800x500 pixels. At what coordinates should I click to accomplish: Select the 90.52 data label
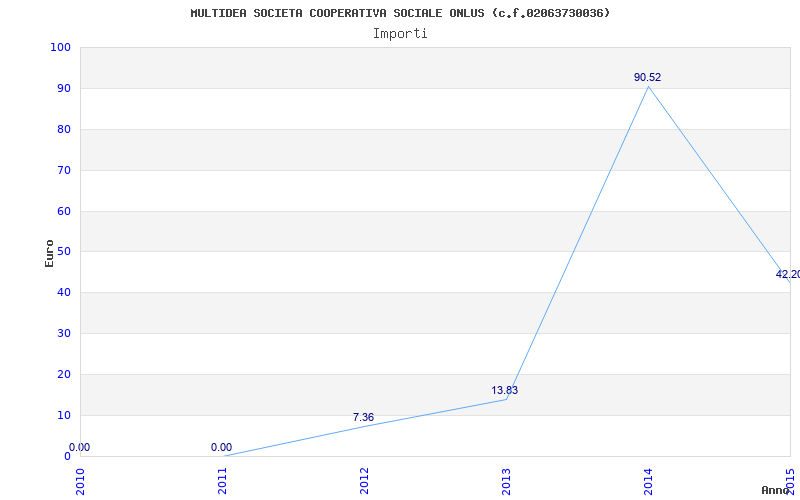pos(647,78)
